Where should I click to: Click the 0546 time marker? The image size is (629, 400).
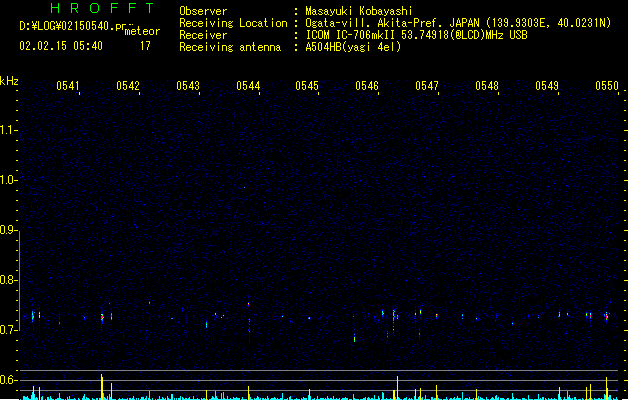click(x=367, y=86)
